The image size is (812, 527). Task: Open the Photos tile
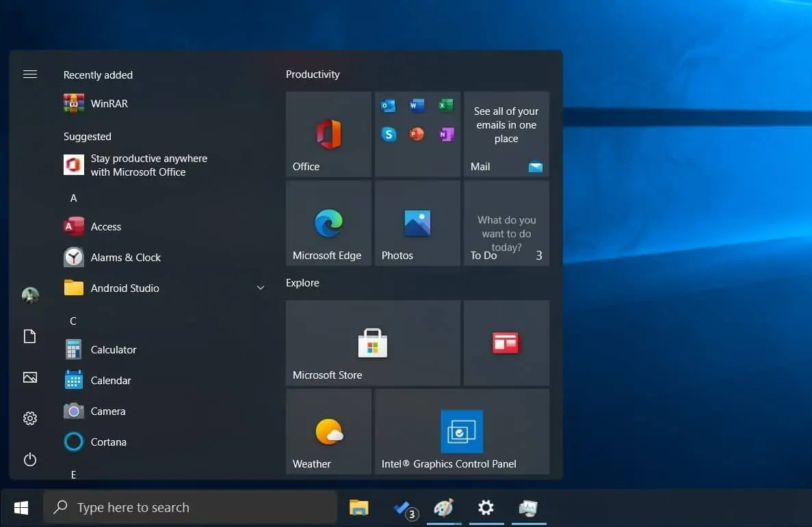(x=417, y=223)
